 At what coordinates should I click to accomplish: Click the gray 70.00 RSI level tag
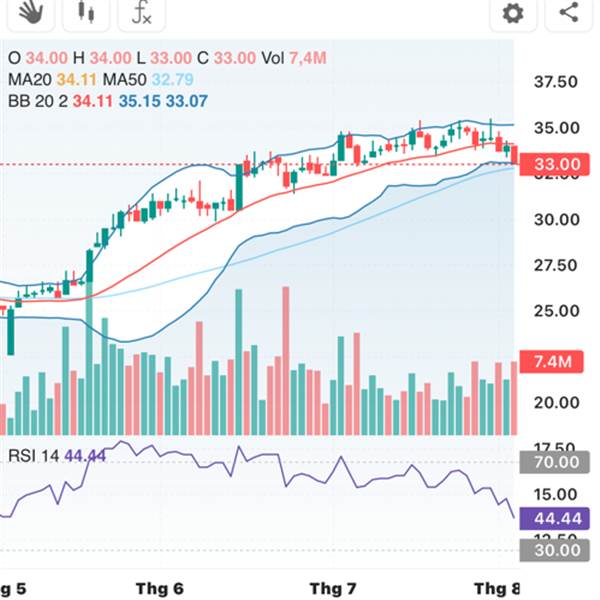[x=554, y=462]
